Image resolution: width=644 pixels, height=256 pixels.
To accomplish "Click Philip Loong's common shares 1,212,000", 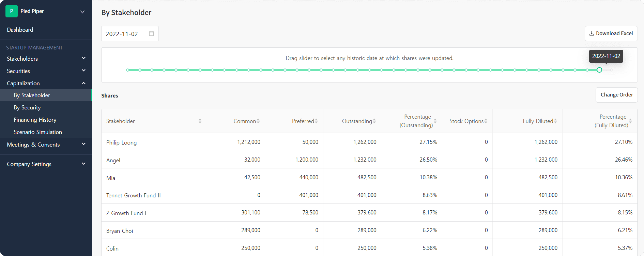I will [249, 142].
